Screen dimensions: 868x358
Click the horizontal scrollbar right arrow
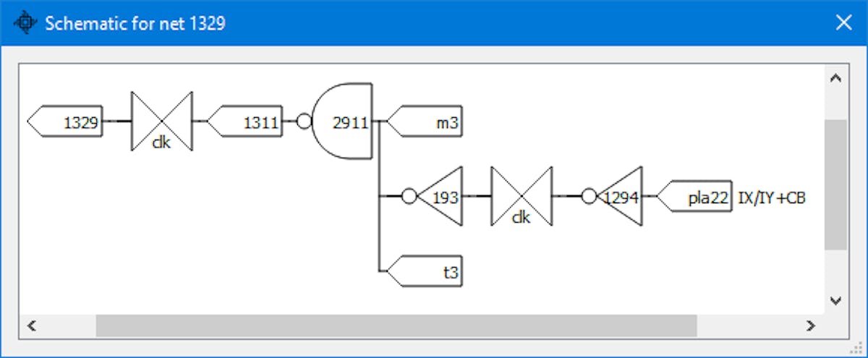pos(811,325)
